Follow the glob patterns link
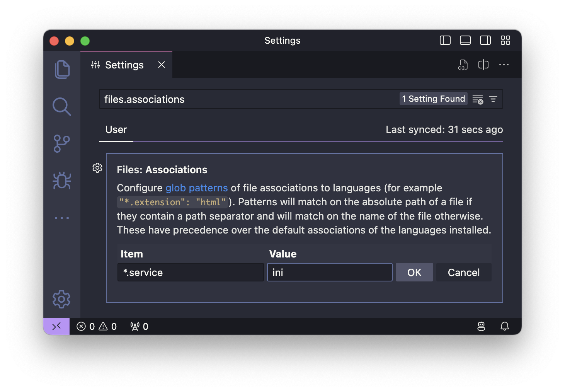This screenshot has height=392, width=565. (x=197, y=188)
